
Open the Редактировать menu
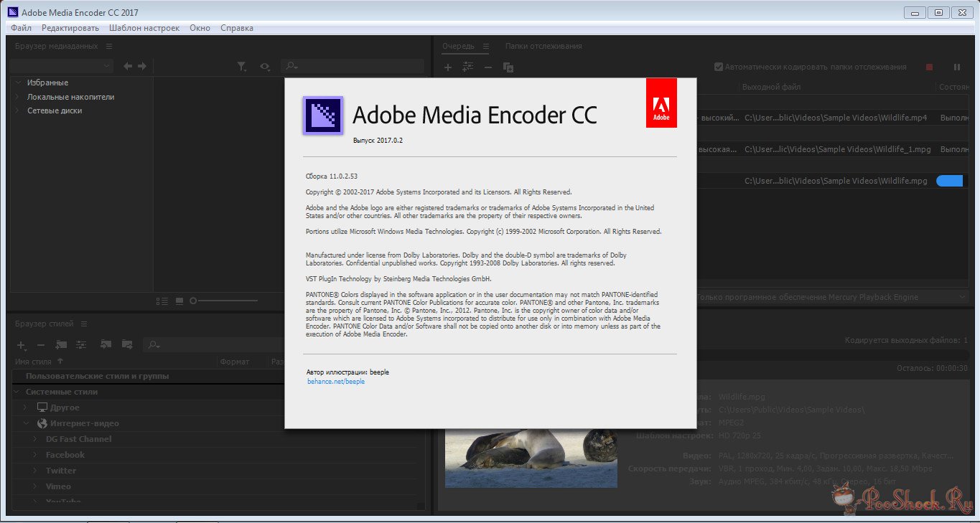pos(70,28)
